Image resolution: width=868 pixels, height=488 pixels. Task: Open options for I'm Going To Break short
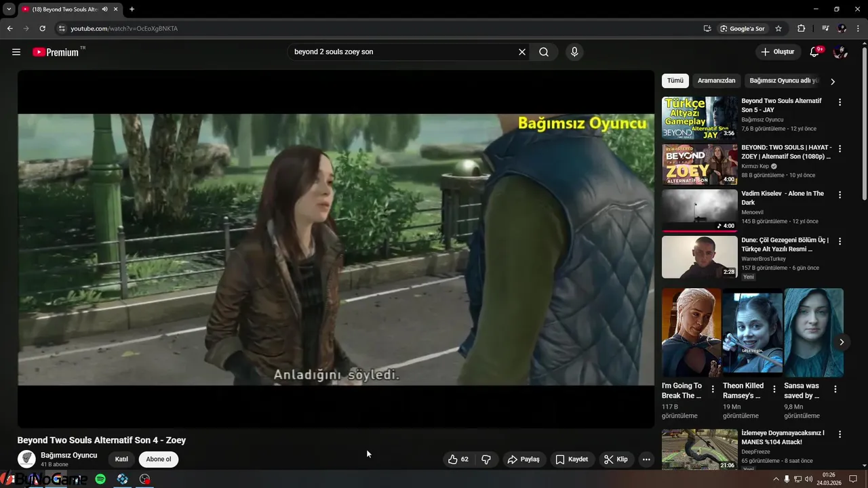713,389
